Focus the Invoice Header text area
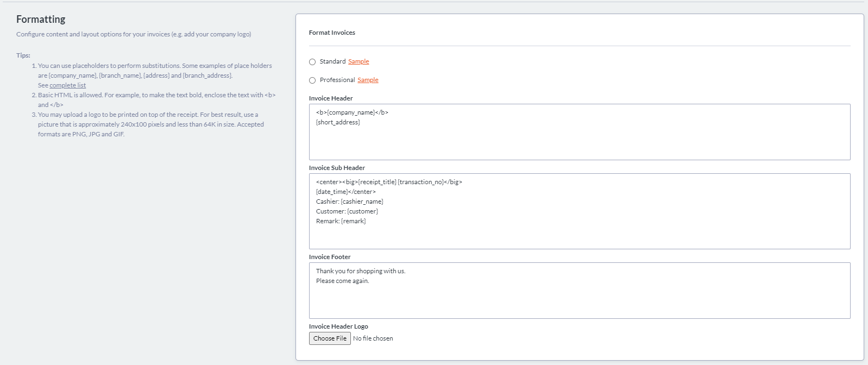Image resolution: width=868 pixels, height=365 pixels. point(579,141)
